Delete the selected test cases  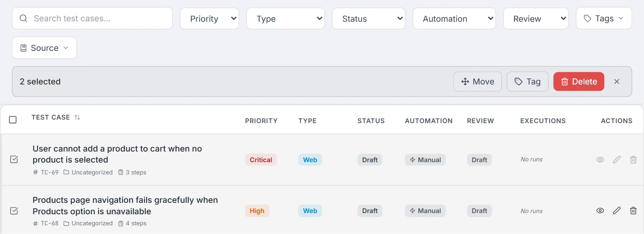pyautogui.click(x=579, y=82)
